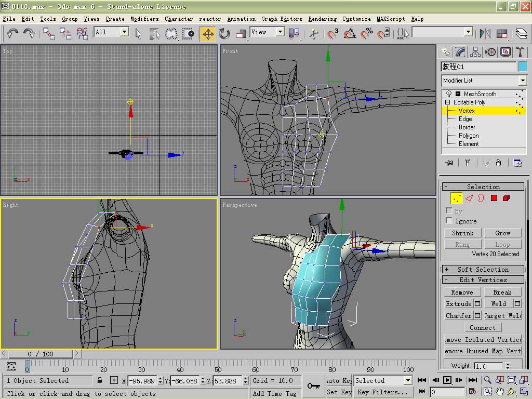The height and width of the screenshot is (399, 532).
Task: Click the Remove vertices button
Action: click(x=462, y=292)
